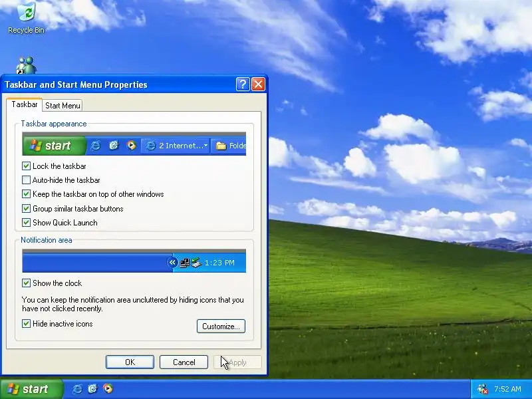
Task: Click the greyed Apply button
Action: tap(237, 362)
